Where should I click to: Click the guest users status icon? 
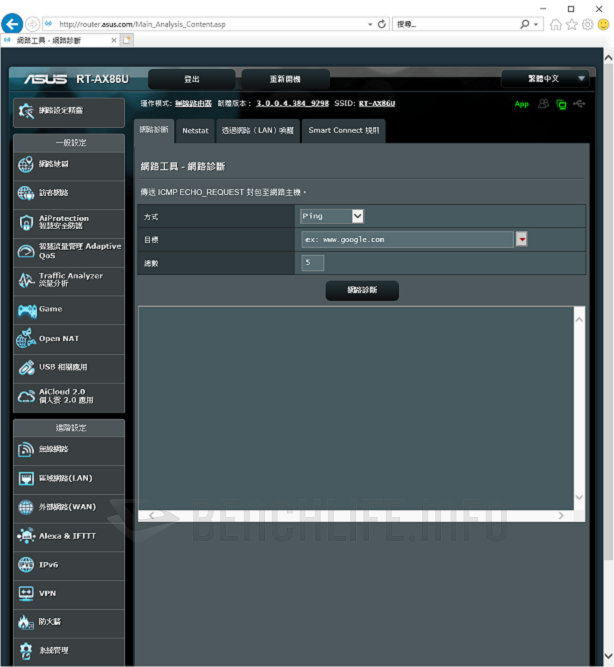(x=543, y=104)
